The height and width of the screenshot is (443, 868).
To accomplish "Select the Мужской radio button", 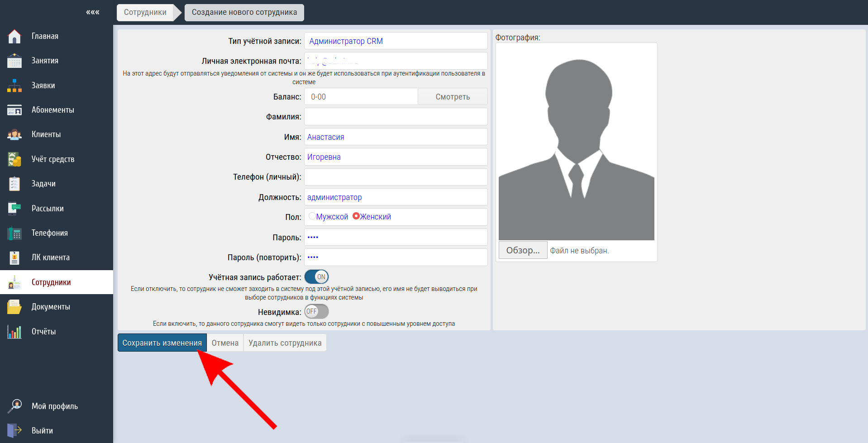I will point(312,216).
